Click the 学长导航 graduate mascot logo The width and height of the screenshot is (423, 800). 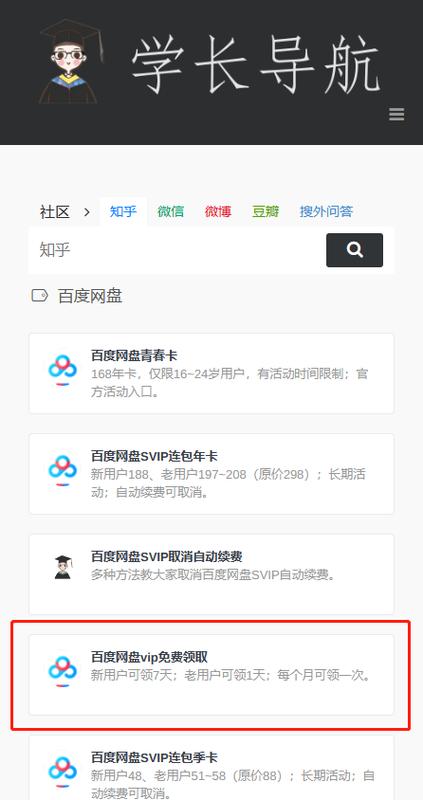(69, 62)
